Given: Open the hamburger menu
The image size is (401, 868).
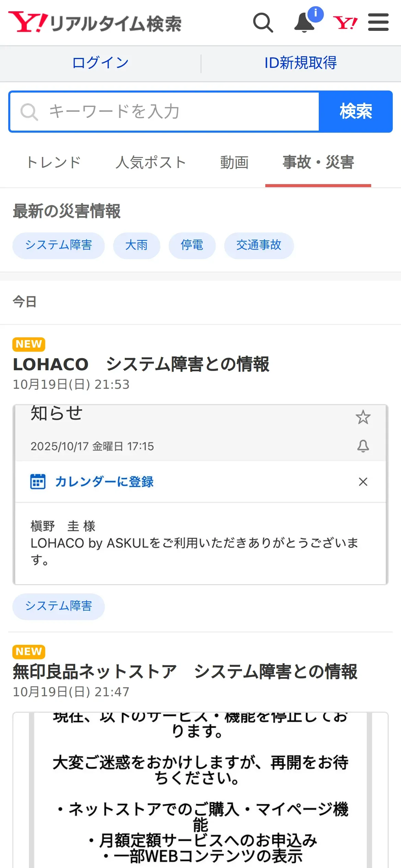Looking at the screenshot, I should pos(378,23).
